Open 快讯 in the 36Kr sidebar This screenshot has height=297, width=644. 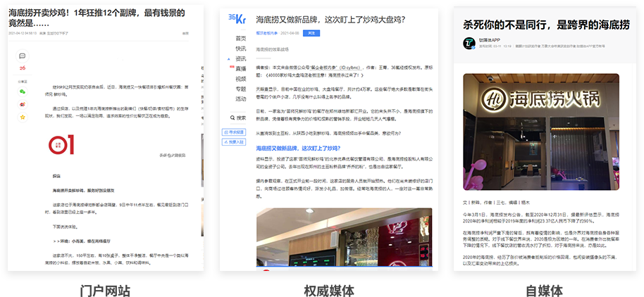click(x=241, y=49)
